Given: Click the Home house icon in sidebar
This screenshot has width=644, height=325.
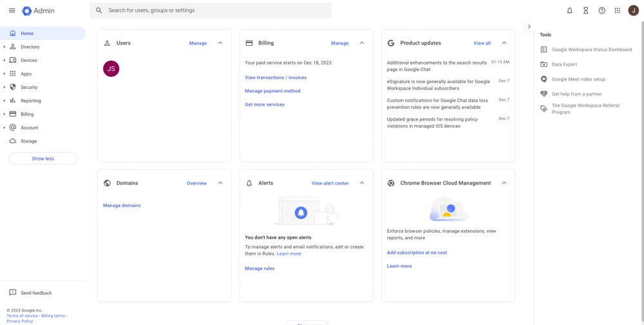Looking at the screenshot, I should (x=13, y=34).
